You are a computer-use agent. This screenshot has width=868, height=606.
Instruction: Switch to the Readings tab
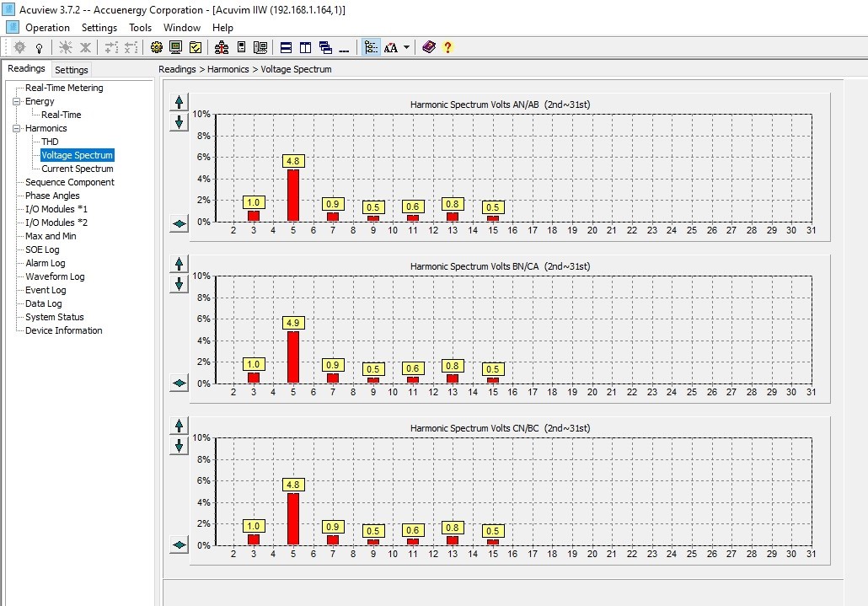coord(27,68)
